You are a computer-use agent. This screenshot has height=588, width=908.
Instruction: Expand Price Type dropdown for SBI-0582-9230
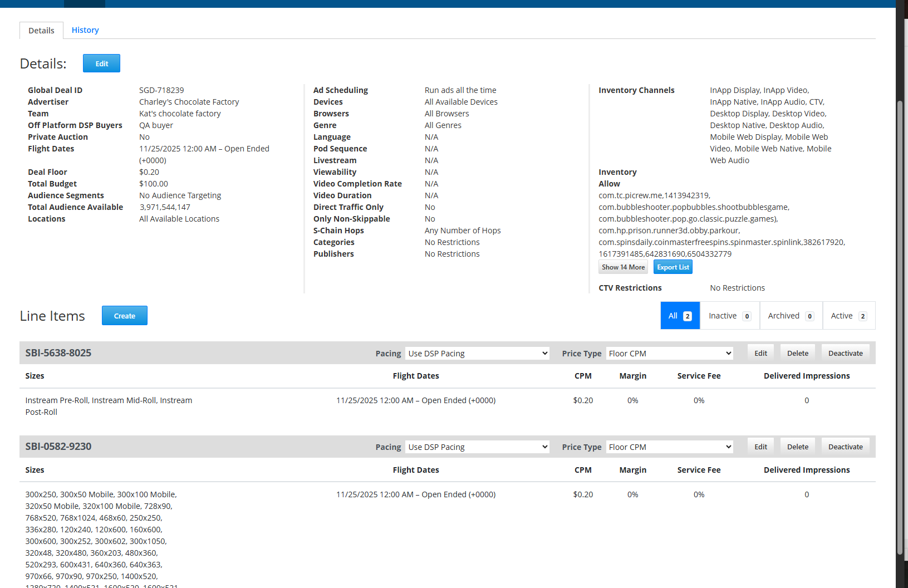(669, 447)
